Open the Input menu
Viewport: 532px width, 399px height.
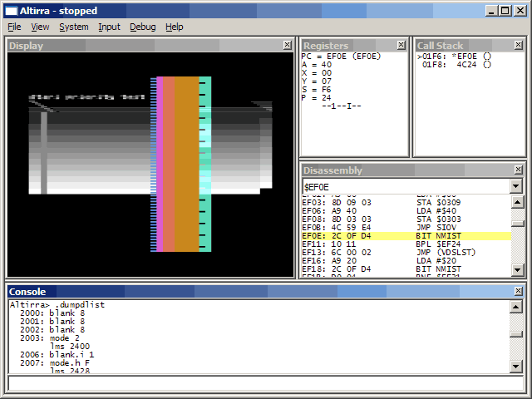(109, 27)
